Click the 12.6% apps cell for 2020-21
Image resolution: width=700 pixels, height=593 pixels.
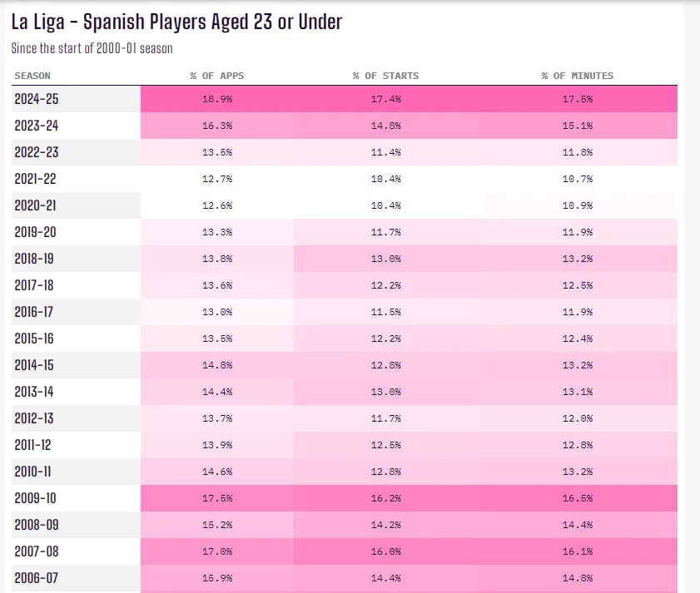point(217,205)
